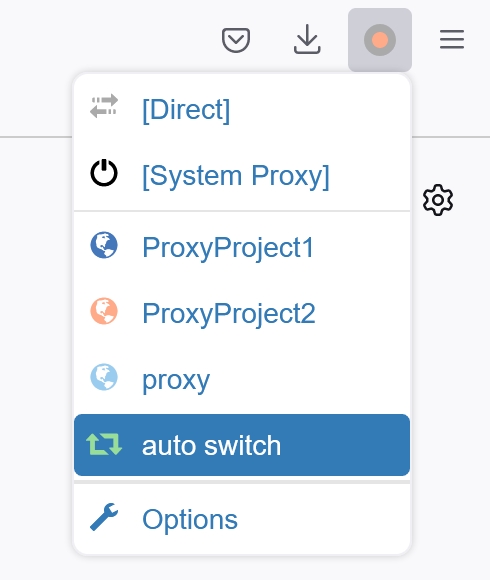
Task: Switch to ProxyProject1 profile
Action: [x=242, y=247]
